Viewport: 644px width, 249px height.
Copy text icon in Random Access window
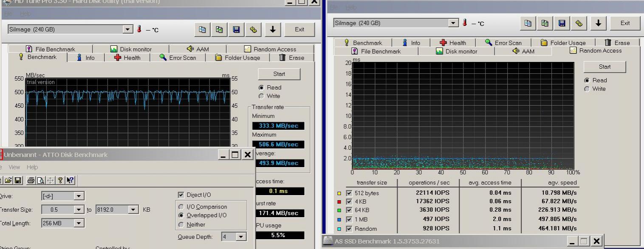tap(528, 23)
